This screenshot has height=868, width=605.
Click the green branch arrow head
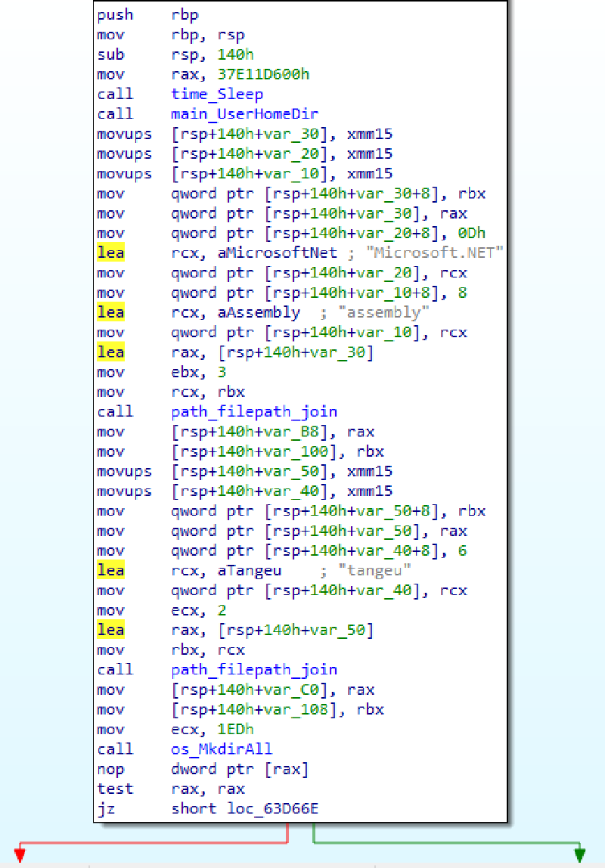[580, 854]
